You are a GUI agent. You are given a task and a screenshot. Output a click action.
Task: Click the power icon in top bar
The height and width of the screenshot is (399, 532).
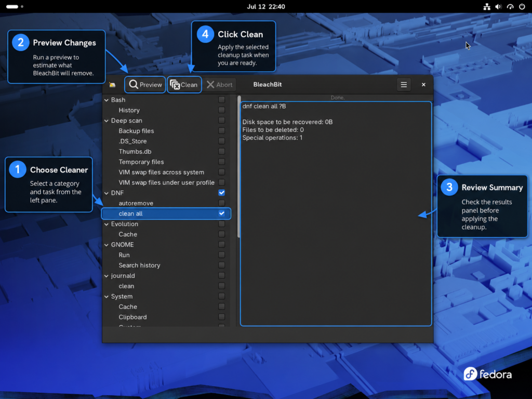tap(522, 6)
